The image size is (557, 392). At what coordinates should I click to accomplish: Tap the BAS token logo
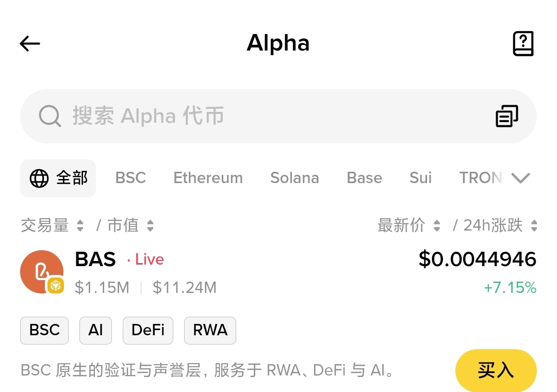pos(42,272)
